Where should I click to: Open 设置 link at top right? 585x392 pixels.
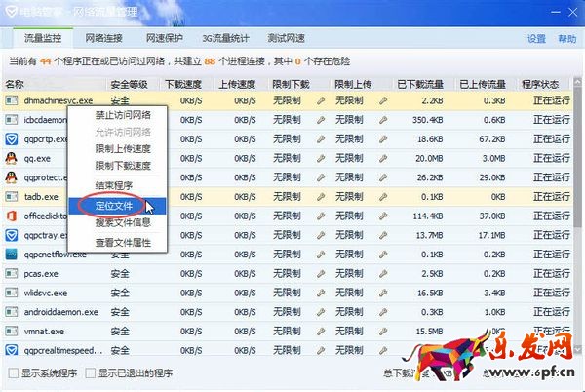point(536,39)
